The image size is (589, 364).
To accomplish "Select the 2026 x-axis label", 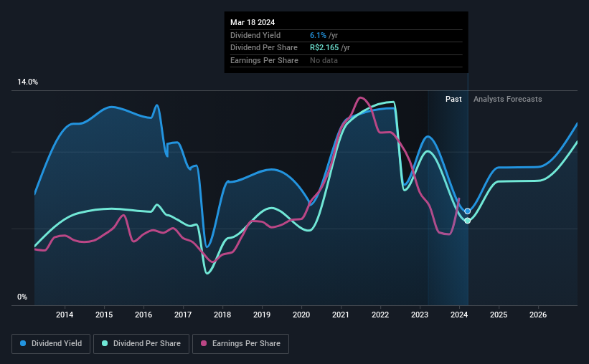I will [x=538, y=315].
